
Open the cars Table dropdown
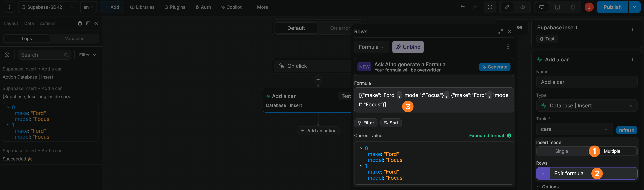(x=574, y=129)
